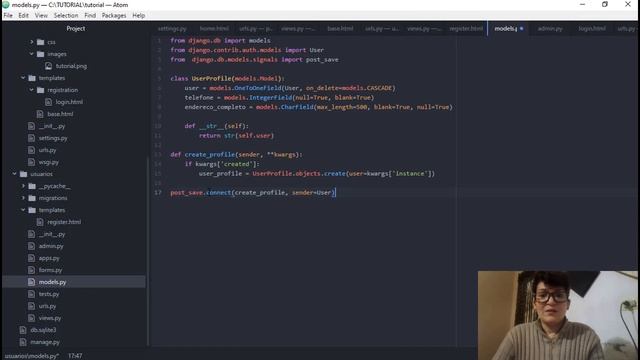Screen dimensions: 640x360
Task: Open login.html in the project tree
Action: (x=69, y=102)
